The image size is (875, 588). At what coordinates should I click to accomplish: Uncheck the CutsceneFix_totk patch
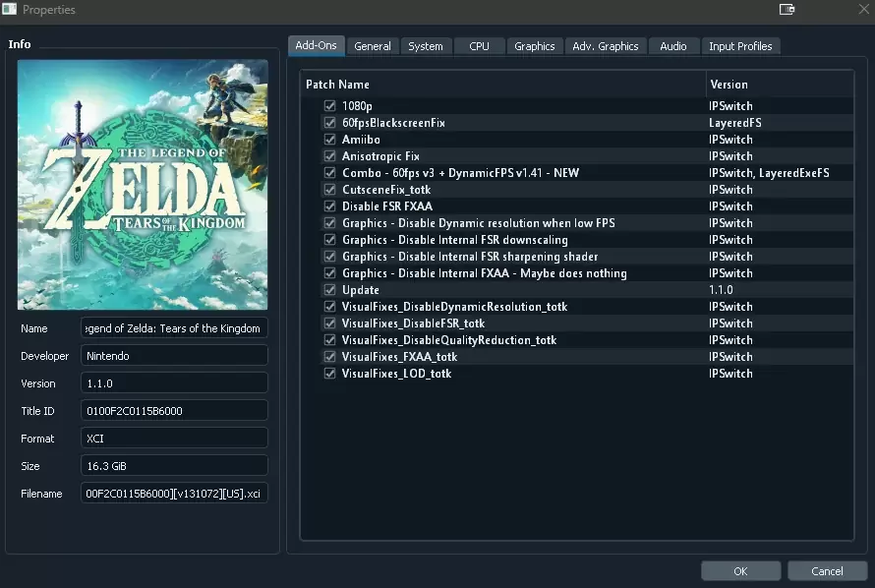[330, 190]
